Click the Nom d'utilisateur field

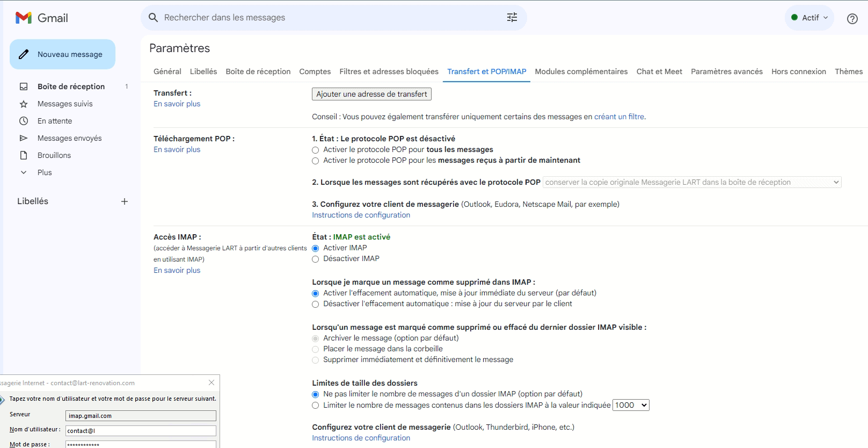click(141, 431)
